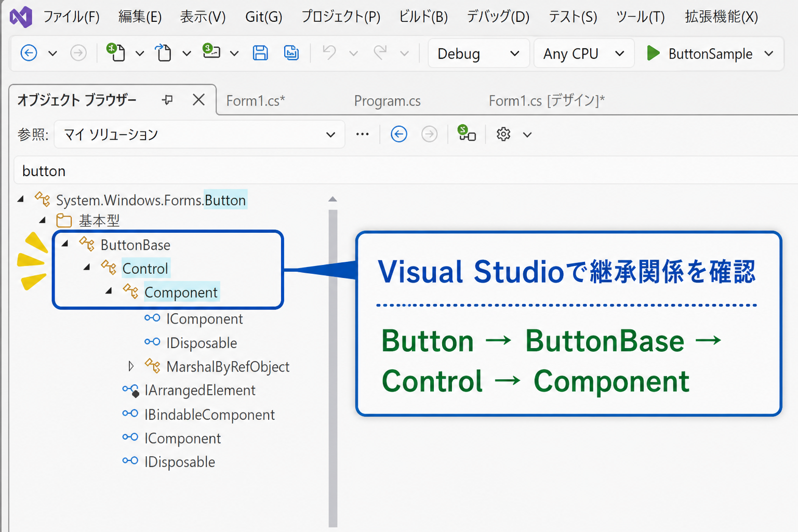Click the MarshalByRefObject class icon

pos(152,366)
